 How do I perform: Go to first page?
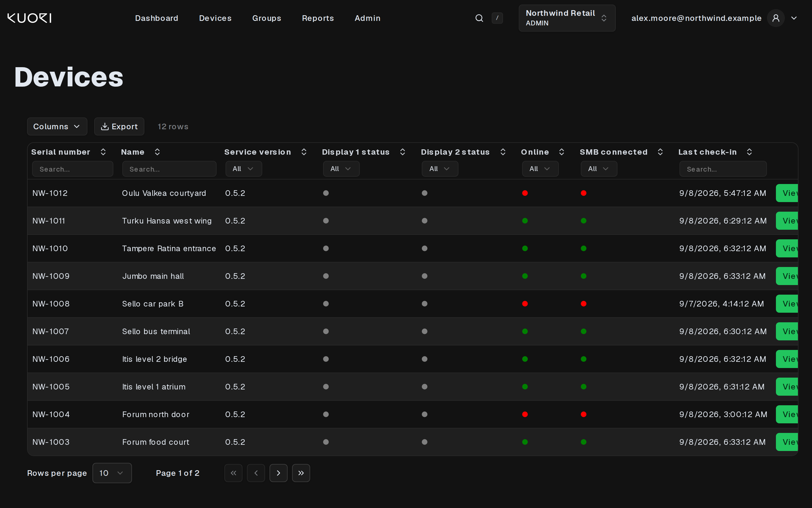pos(233,473)
